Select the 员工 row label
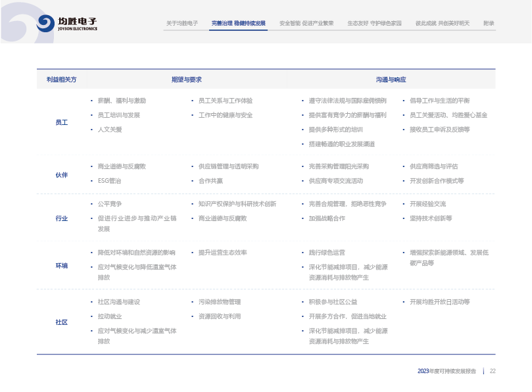Screen dimensions: 532x392 [61, 122]
